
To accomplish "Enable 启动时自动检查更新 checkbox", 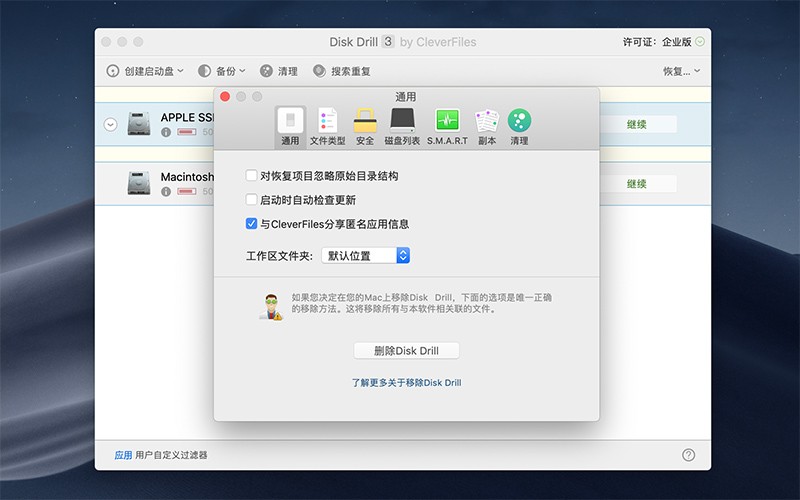I will point(251,199).
